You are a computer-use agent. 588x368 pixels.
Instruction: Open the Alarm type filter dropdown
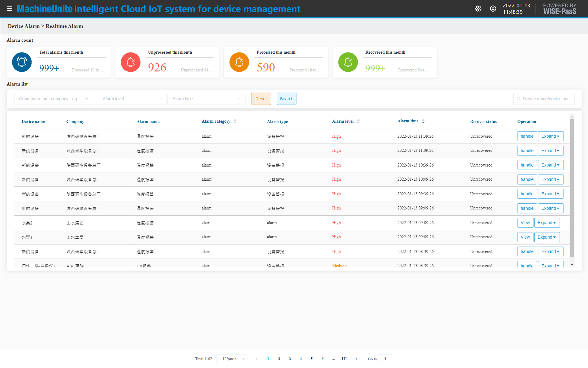pyautogui.click(x=206, y=99)
